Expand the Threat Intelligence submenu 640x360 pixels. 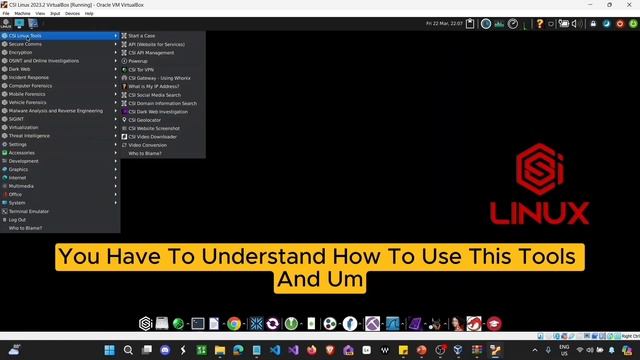pos(60,136)
